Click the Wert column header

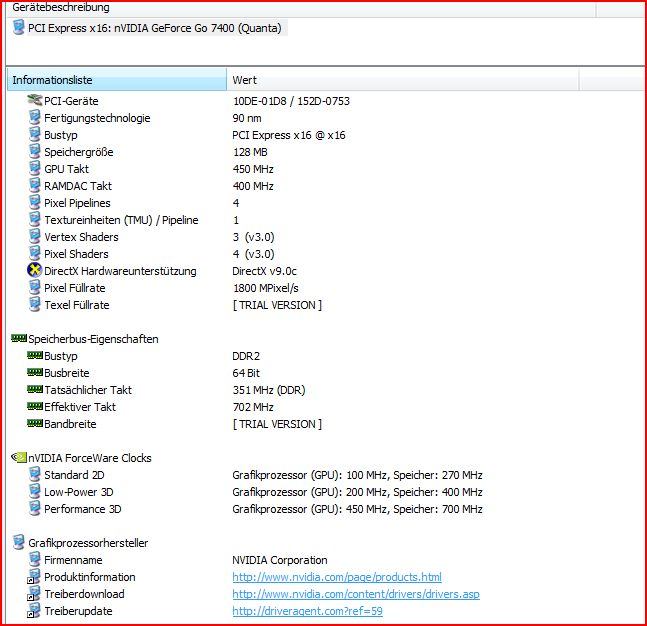click(x=403, y=80)
